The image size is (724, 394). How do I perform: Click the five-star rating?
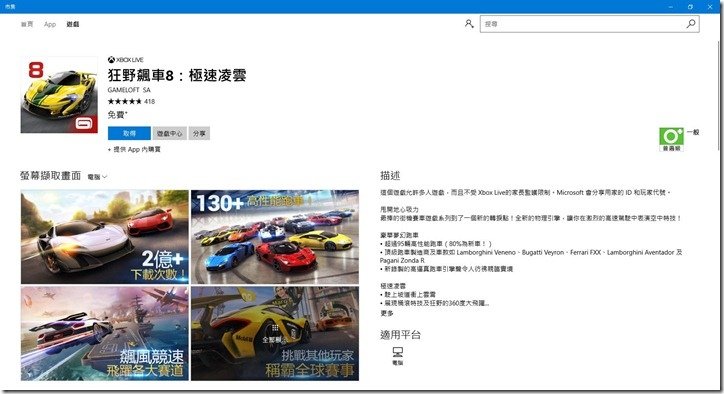pos(125,101)
